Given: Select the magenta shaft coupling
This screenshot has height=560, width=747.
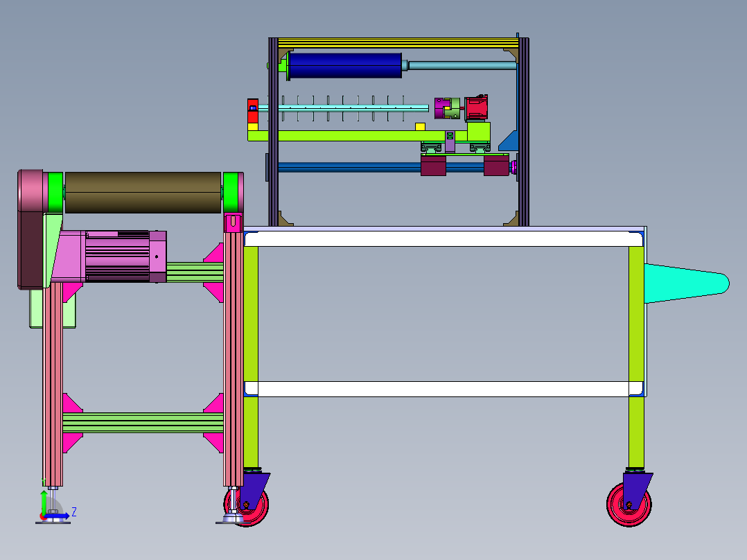Looking at the screenshot, I should [443, 108].
